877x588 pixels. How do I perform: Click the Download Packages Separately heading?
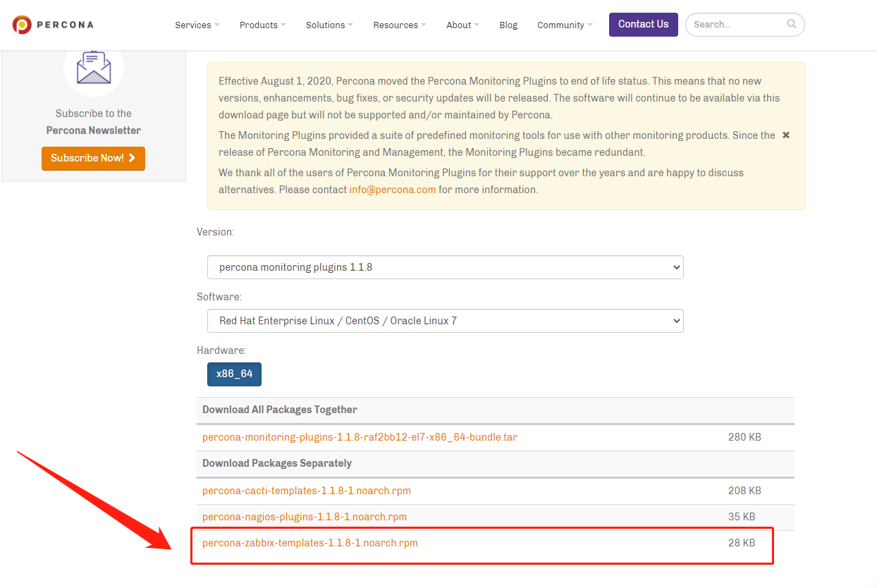277,463
